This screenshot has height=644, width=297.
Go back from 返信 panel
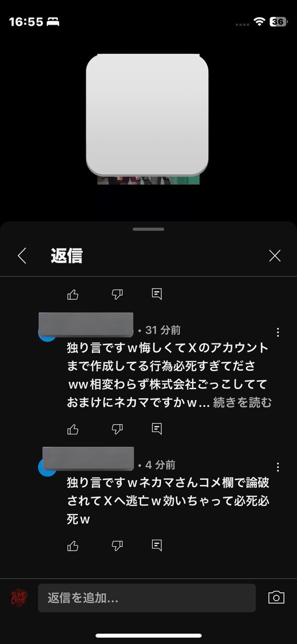tap(22, 256)
